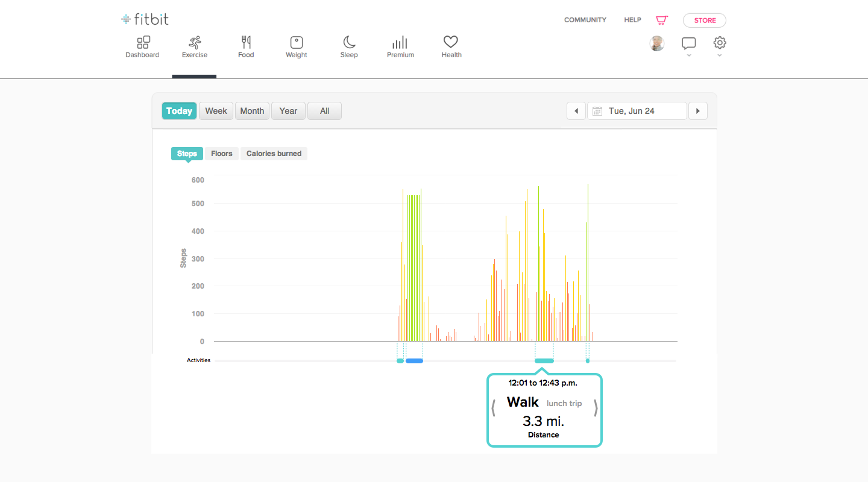Screen dimensions: 868x482
Task: Switch to Week view
Action: [216, 111]
